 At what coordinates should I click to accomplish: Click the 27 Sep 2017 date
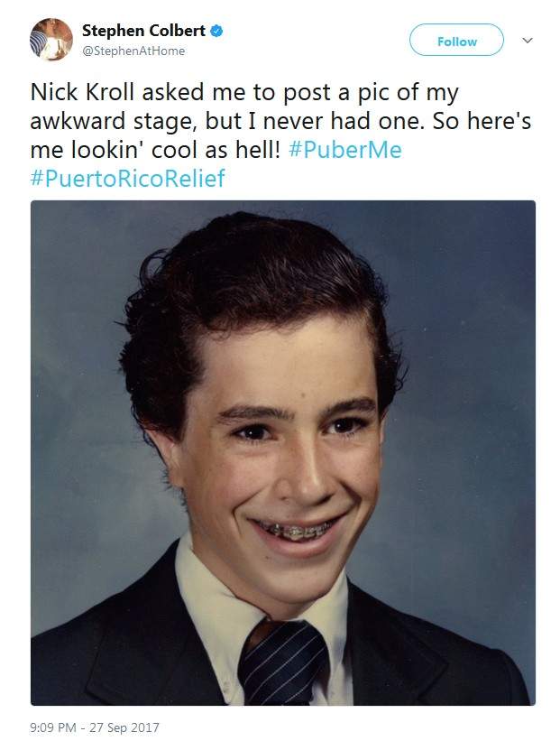coord(126,727)
